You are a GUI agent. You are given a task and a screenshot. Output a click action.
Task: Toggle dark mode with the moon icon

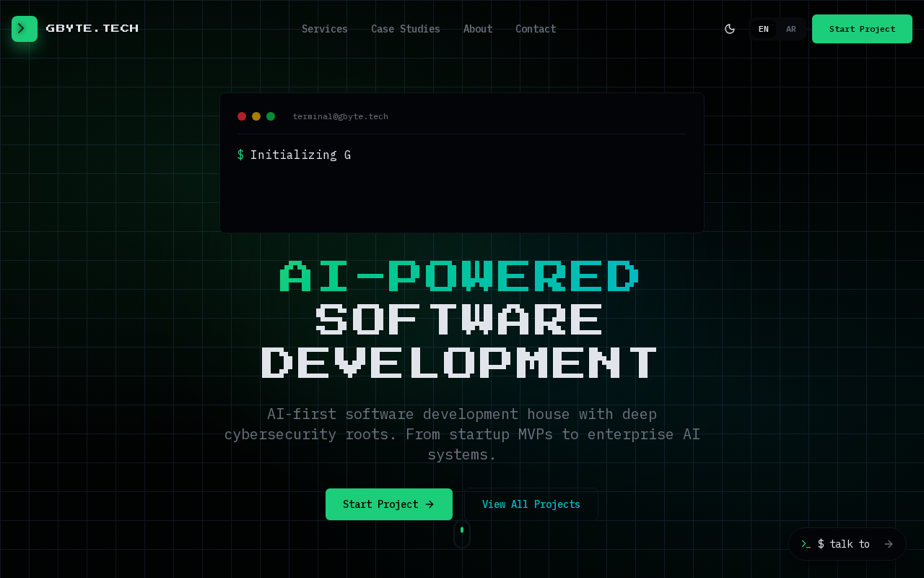click(730, 29)
